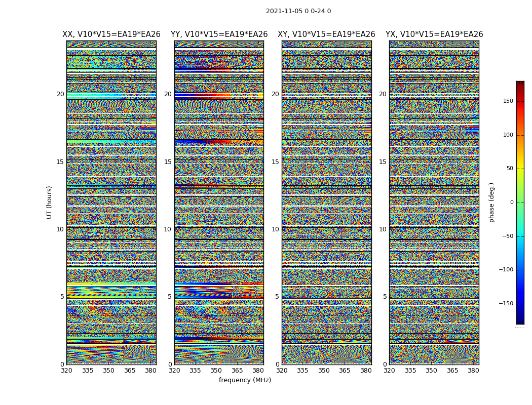Click the YX, V10*V15=EA19*EA26 panel title
532x405 pixels.
click(434, 34)
